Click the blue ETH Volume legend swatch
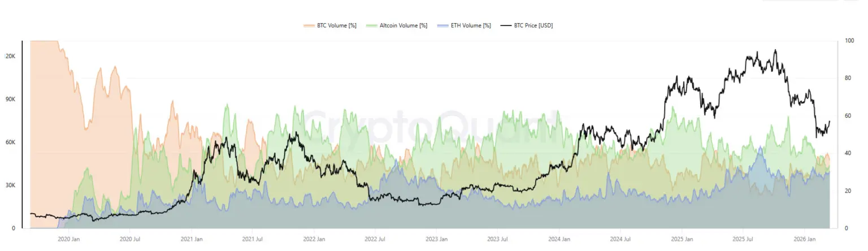Screen dimensions: 868x251 tap(442, 25)
